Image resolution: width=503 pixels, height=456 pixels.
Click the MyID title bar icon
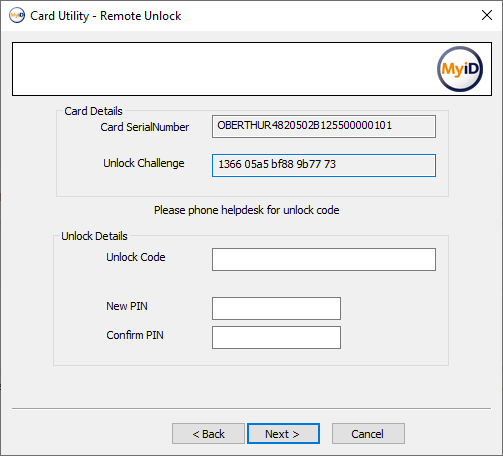coord(17,15)
